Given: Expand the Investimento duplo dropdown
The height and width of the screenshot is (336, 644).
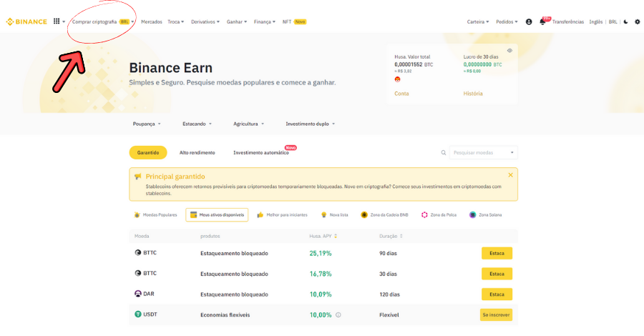Looking at the screenshot, I should [x=311, y=124].
